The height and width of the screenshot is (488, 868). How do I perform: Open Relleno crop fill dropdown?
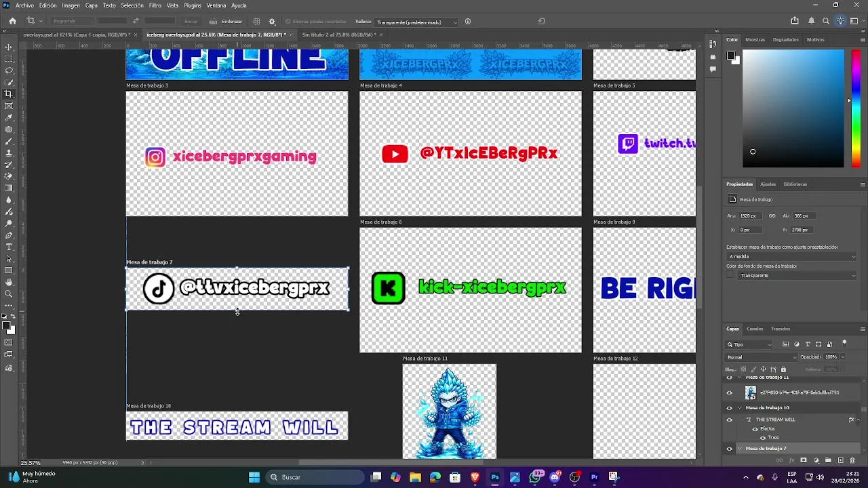pos(416,22)
